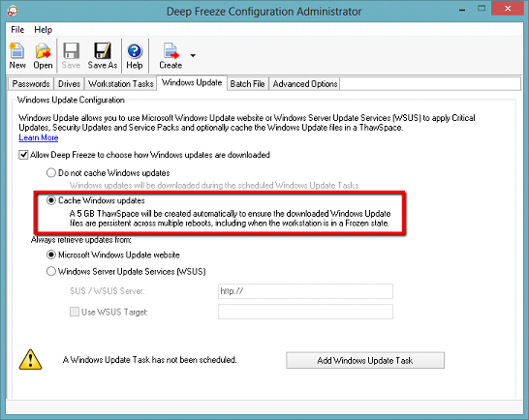Click the Use WSUS Target text field

pos(305,312)
